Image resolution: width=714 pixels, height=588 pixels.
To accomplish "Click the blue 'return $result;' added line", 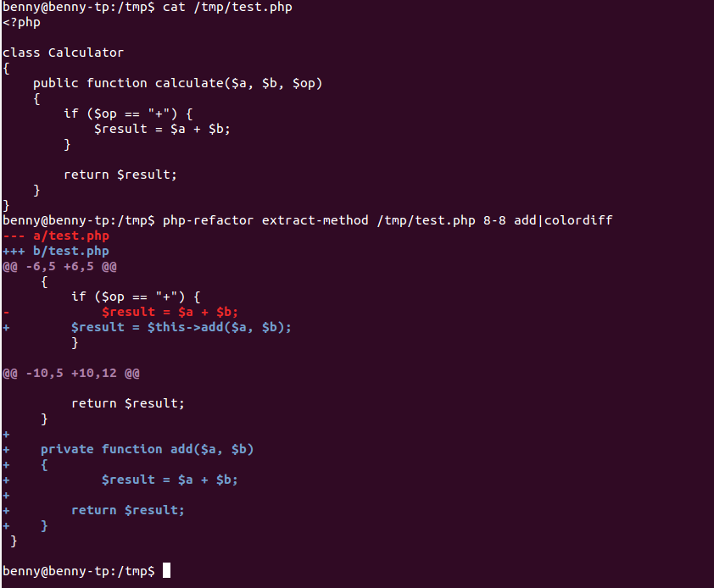I will (x=128, y=510).
